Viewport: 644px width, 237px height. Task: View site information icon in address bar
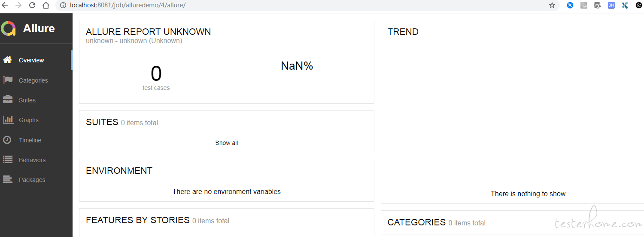coord(63,5)
